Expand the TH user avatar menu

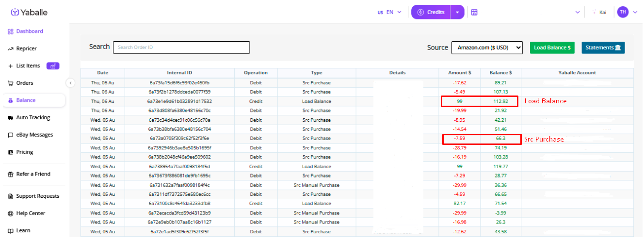628,12
